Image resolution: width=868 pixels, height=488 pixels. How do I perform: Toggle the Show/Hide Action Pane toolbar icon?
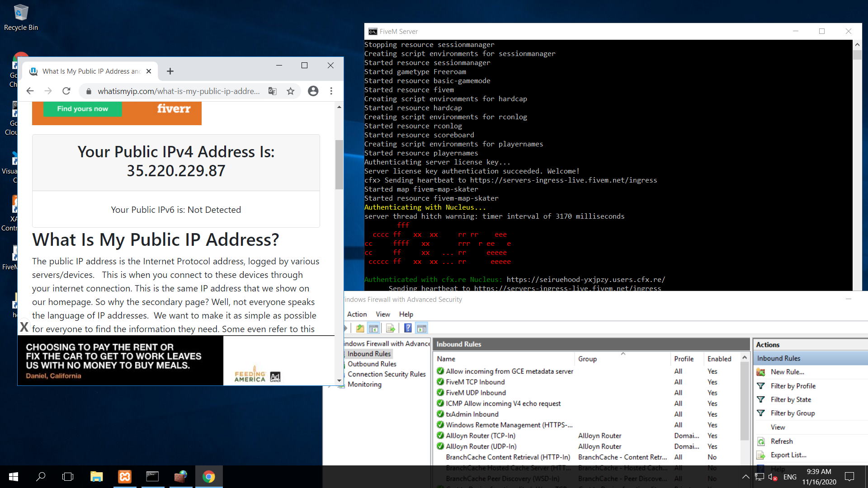(422, 328)
